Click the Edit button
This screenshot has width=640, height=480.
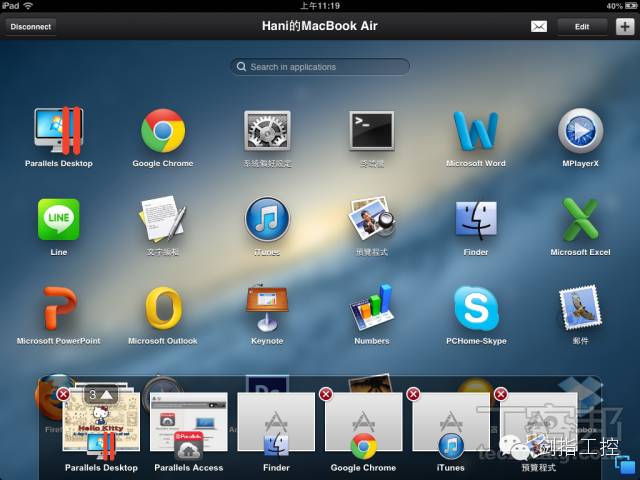(582, 27)
